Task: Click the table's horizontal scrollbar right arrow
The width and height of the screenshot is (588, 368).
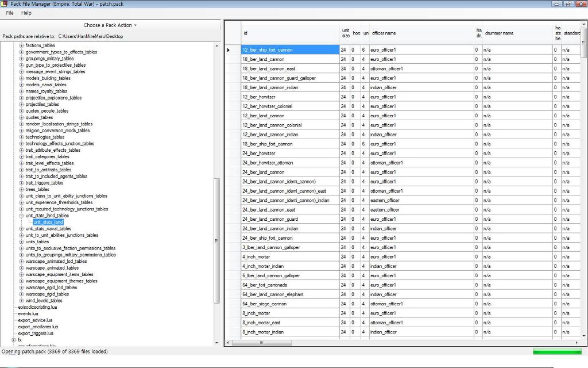Action: click(x=578, y=343)
